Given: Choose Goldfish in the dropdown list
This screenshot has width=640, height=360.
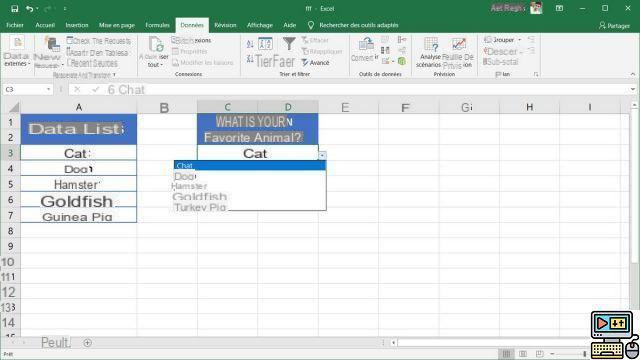Looking at the screenshot, I should coord(250,197).
